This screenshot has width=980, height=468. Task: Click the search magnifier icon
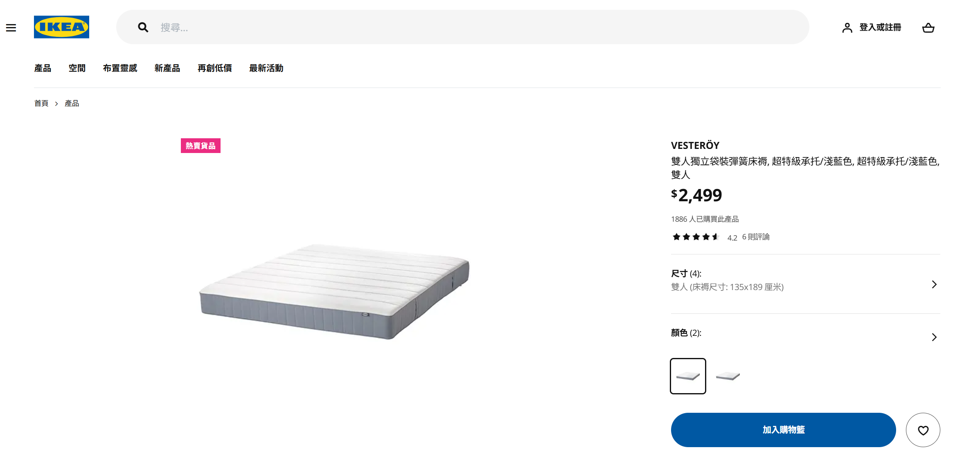(x=143, y=27)
